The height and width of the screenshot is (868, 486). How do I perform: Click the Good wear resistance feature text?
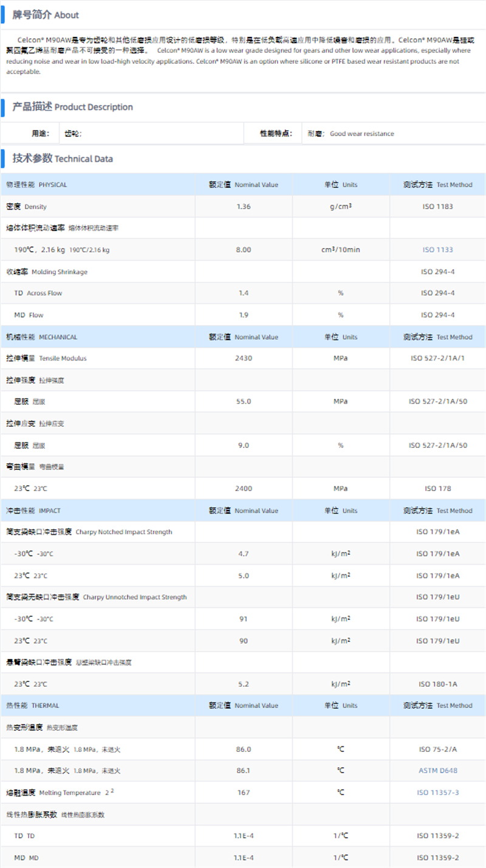361,134
